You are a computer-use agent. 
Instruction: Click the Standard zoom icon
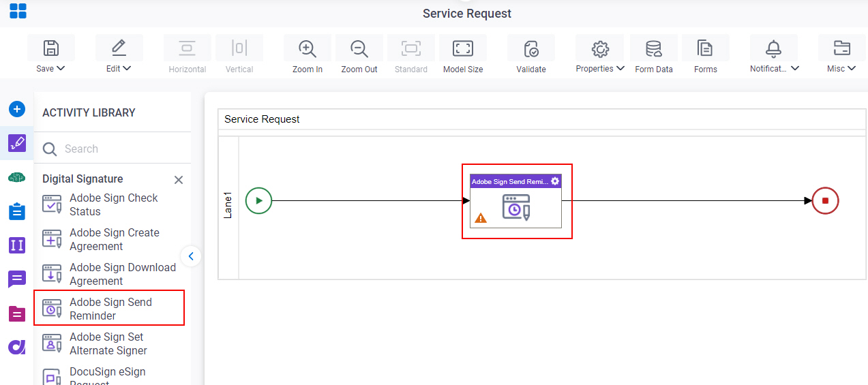point(411,48)
